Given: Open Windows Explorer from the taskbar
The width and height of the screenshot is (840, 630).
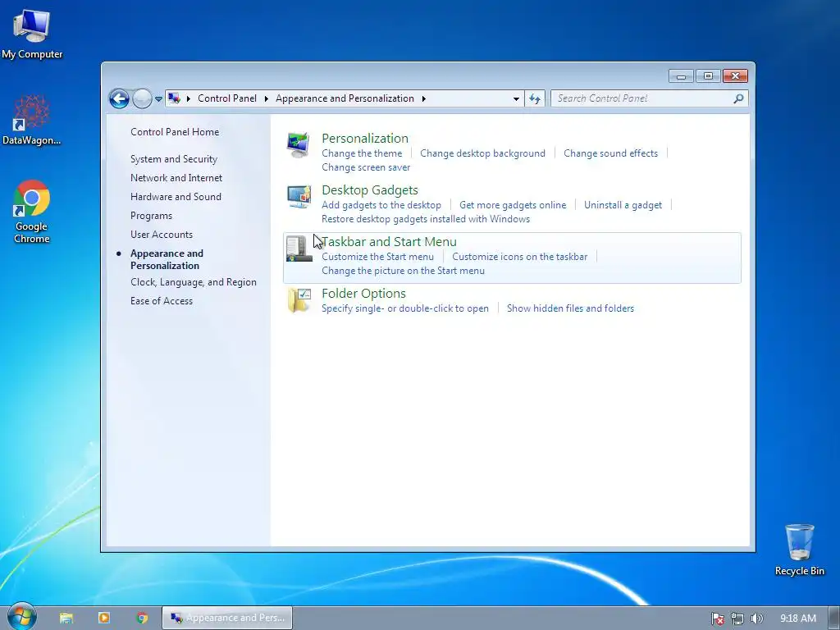Looking at the screenshot, I should click(66, 618).
